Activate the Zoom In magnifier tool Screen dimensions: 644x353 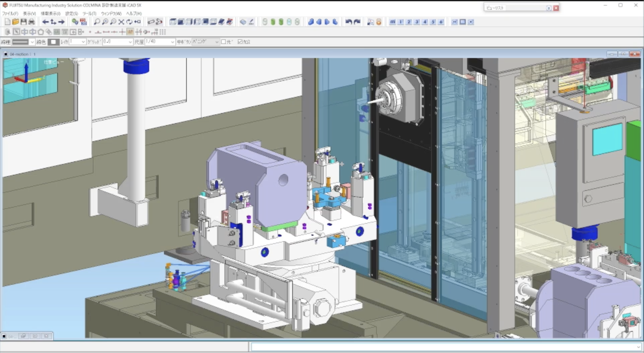[x=105, y=22]
